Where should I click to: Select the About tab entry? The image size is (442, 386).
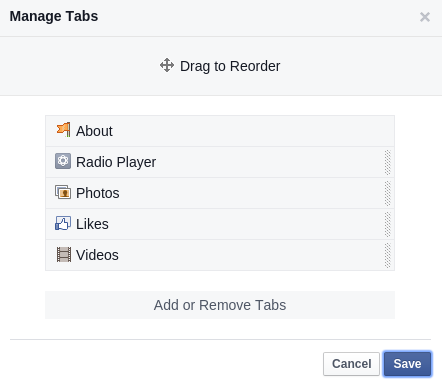point(220,131)
